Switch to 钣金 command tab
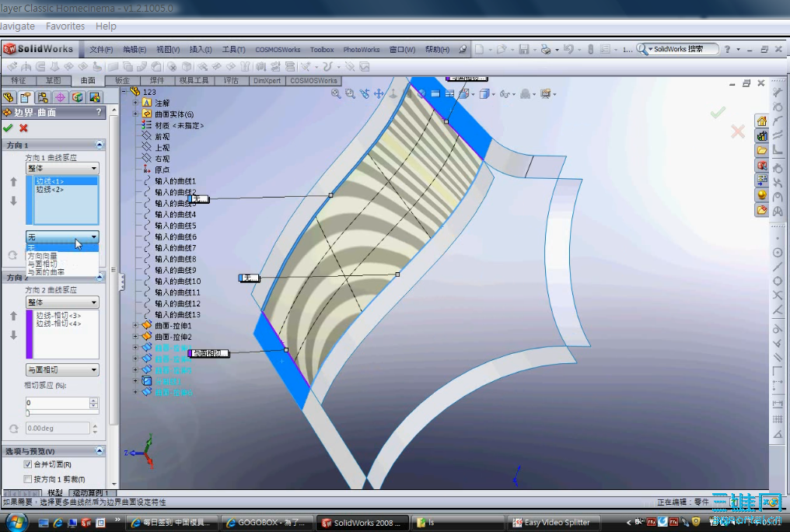 [122, 81]
